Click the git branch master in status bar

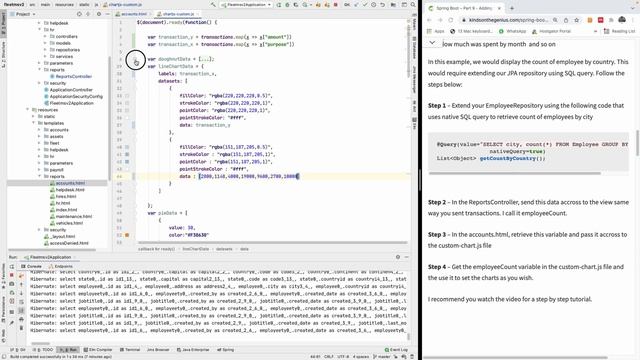tap(382, 356)
